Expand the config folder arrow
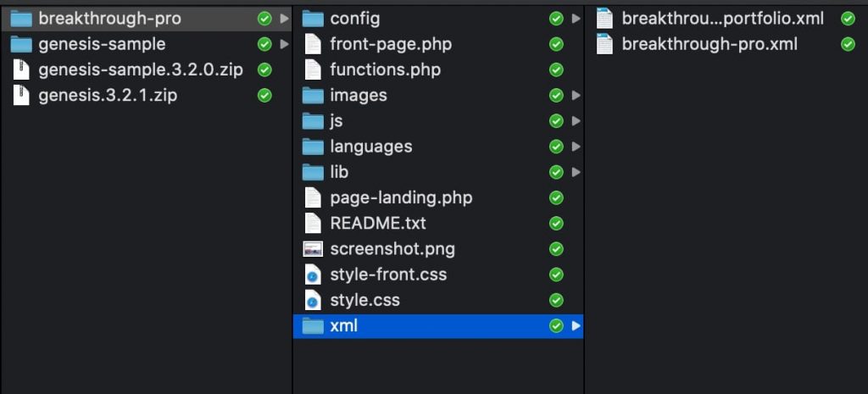Image resolution: width=868 pixels, height=394 pixels. click(576, 19)
